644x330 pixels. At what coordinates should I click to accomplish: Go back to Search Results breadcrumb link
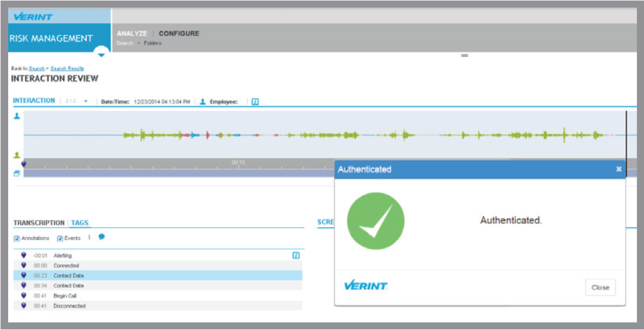67,69
